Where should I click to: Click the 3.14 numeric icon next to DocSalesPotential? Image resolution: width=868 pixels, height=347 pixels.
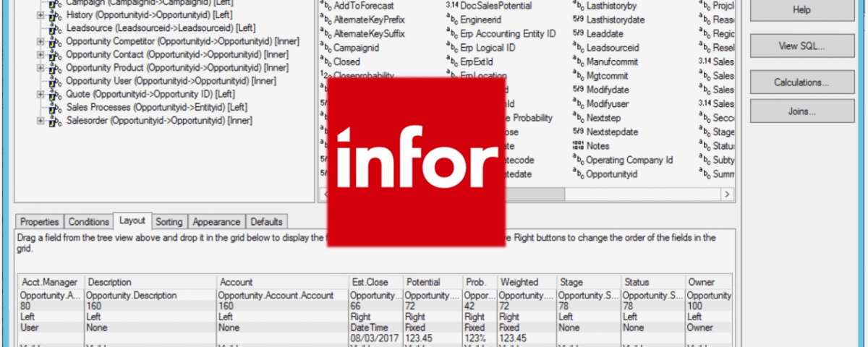tap(452, 5)
